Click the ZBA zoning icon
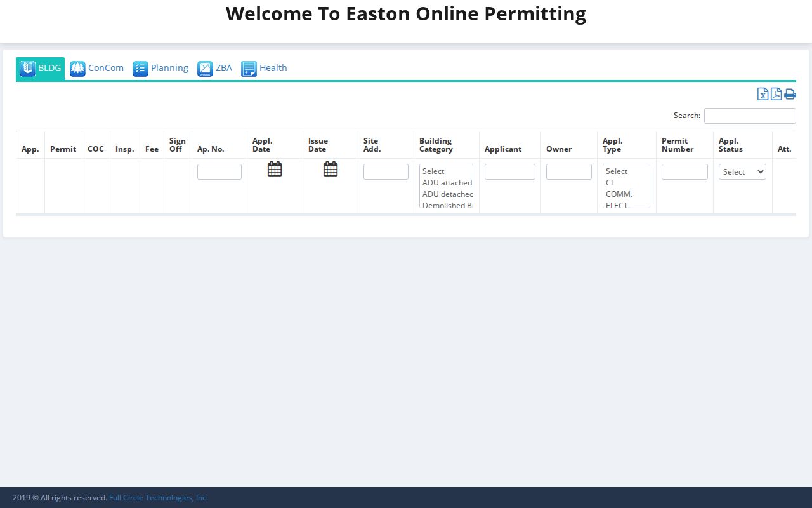Screen dimensions: 812x508 click(205, 69)
